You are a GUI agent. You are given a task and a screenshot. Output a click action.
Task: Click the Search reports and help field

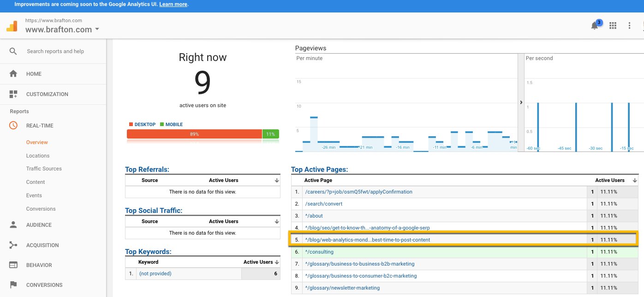(55, 51)
